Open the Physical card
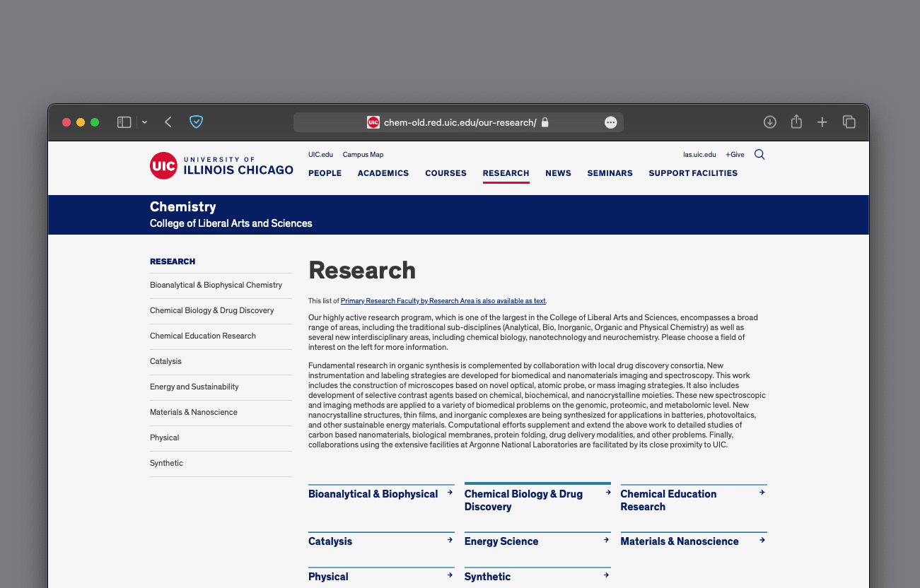920x588 pixels. 381,577
